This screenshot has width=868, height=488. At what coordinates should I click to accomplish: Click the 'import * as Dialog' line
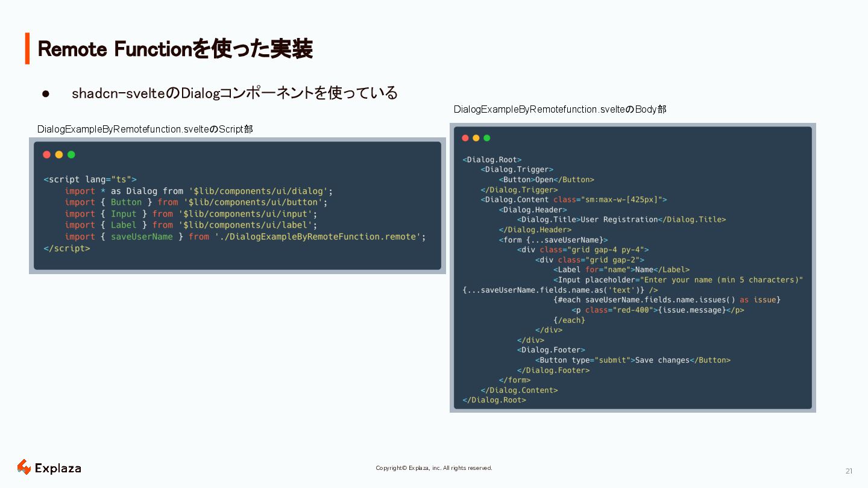(x=199, y=191)
